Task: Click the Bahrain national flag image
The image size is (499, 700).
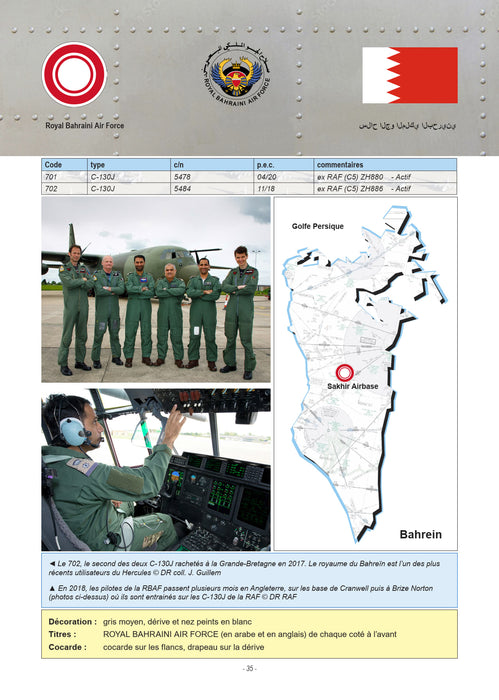Action: [x=410, y=75]
